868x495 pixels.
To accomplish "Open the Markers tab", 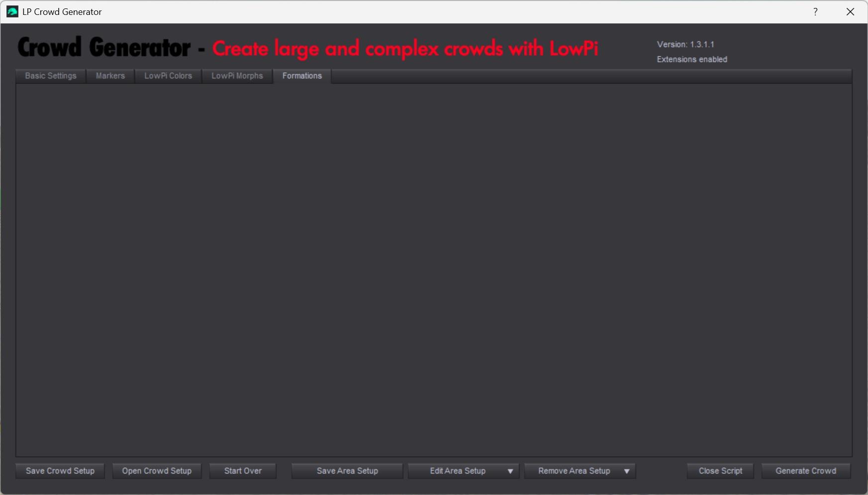I will pos(110,76).
